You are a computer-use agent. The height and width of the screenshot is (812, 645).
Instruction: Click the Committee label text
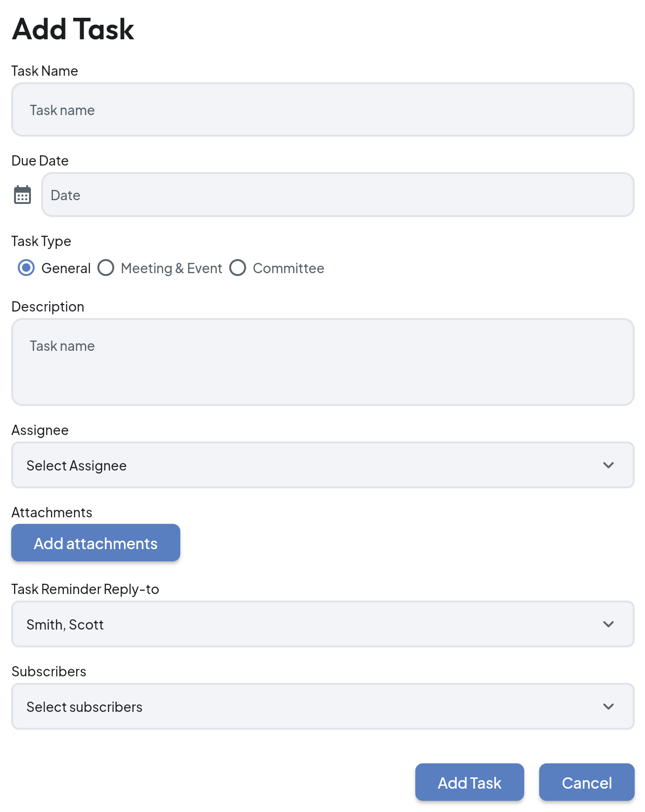tap(288, 268)
